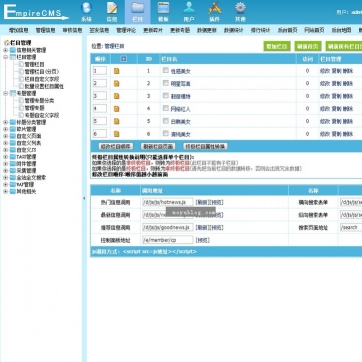Click the order input field showing 4
This screenshot has width=362, height=362.
[x=100, y=108]
